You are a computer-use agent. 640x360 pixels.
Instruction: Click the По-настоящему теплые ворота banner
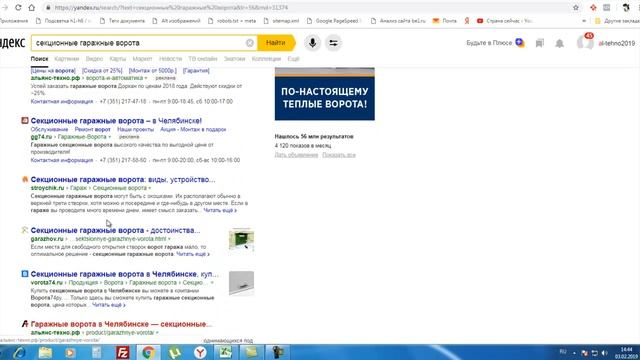click(324, 94)
